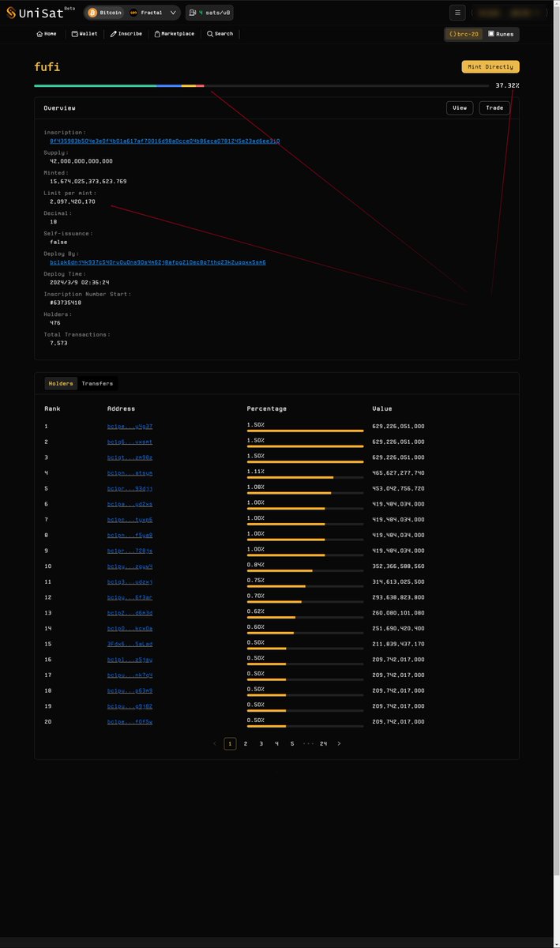Screen dimensions: 560x948
Task: Open the Marketplace page
Action: pyautogui.click(x=175, y=34)
